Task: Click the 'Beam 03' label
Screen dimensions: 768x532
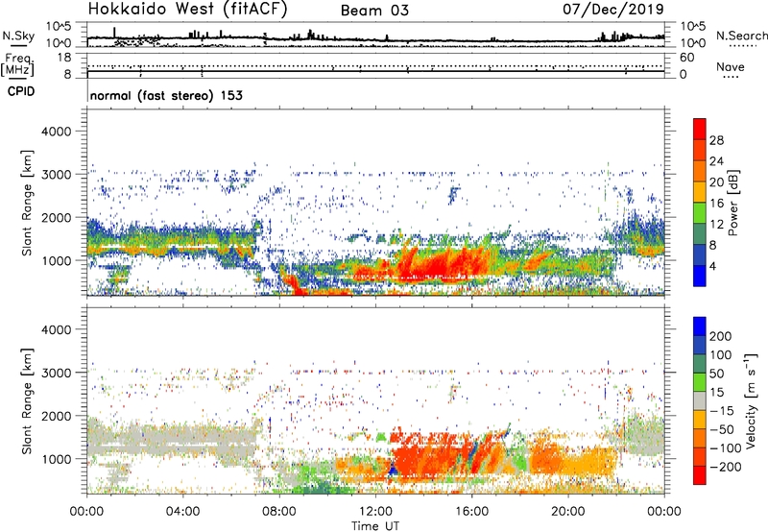Action: tap(374, 11)
